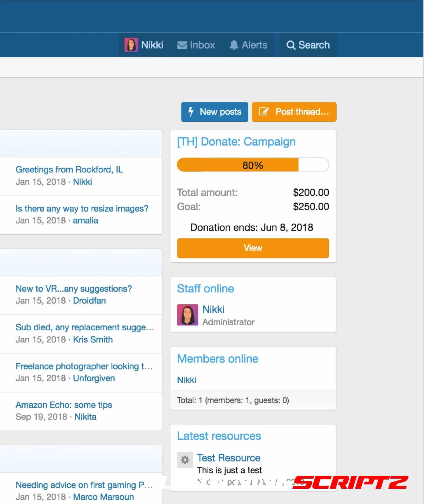Click the 80% donation progress bar
The width and height of the screenshot is (424, 504).
tap(253, 165)
